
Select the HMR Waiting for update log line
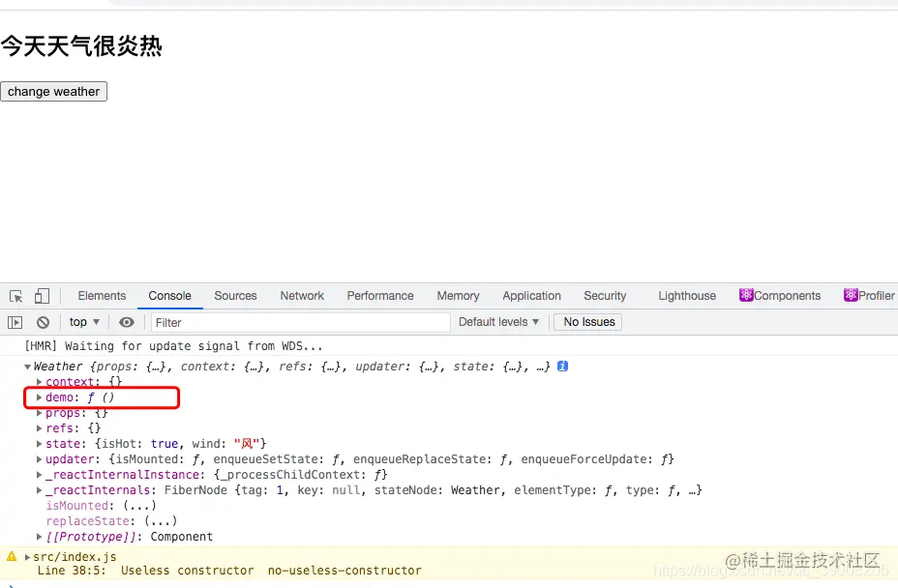click(173, 346)
